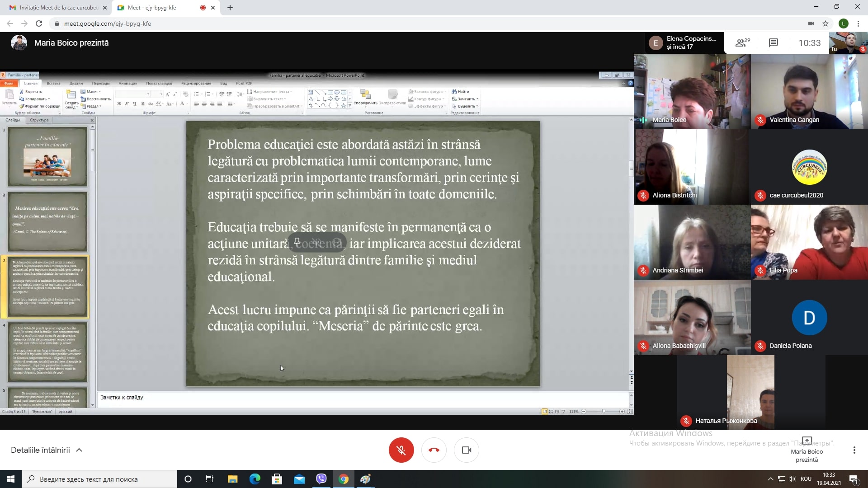868x488 pixels.
Task: Open the chat messages icon
Action: 773,43
